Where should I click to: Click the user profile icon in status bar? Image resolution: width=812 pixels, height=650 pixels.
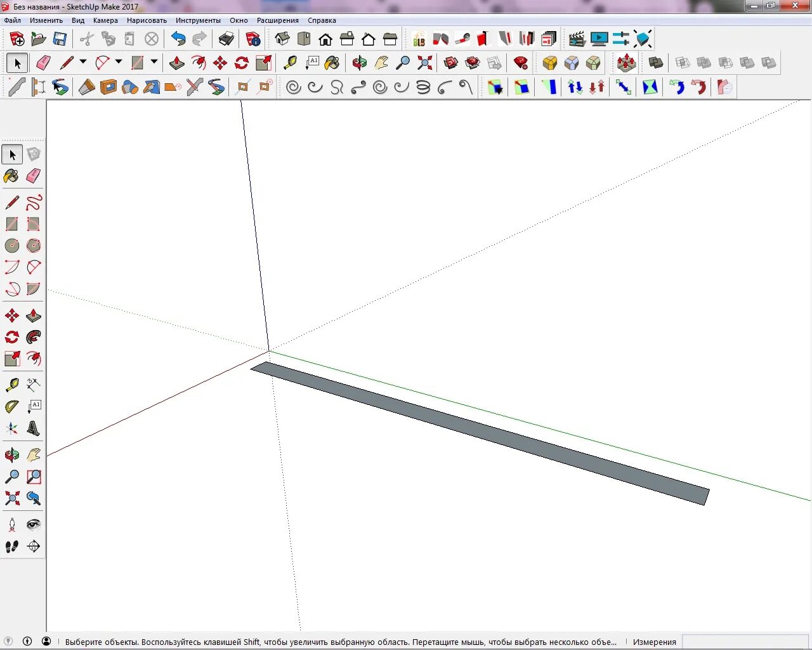point(46,641)
